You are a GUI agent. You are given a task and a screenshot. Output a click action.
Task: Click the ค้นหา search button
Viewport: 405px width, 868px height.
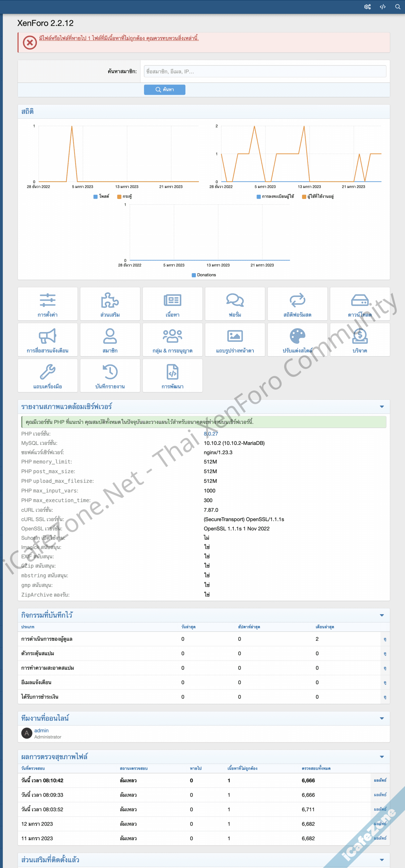coord(165,90)
